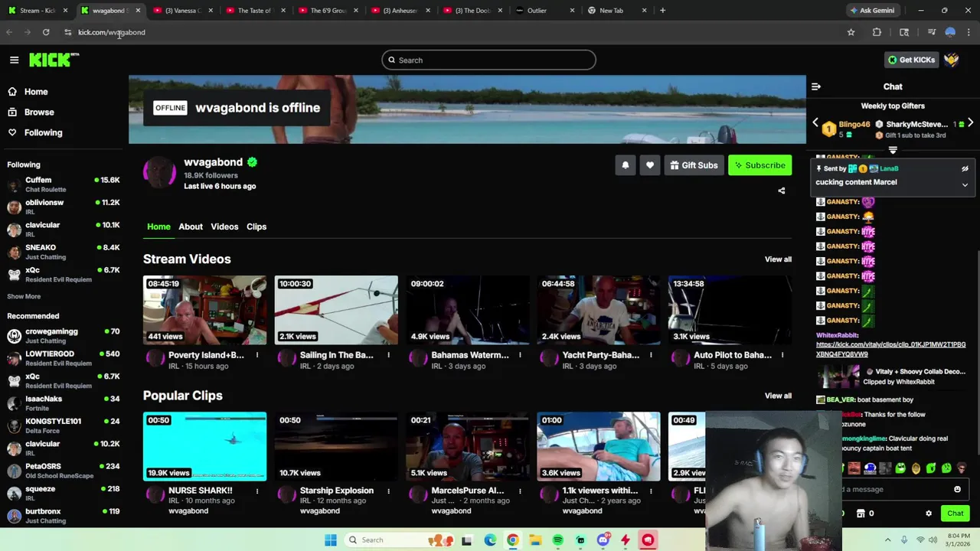This screenshot has height=551, width=980.
Task: Open chat settings gear
Action: [x=929, y=514]
